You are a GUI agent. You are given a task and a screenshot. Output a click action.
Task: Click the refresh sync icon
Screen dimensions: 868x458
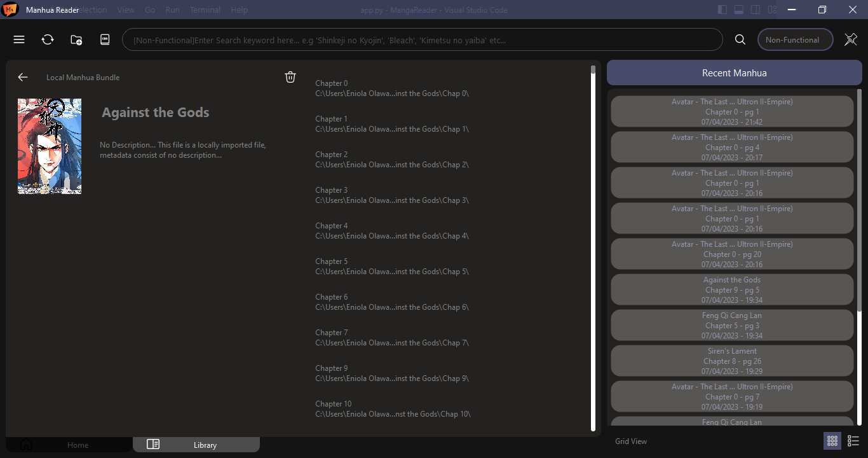48,39
